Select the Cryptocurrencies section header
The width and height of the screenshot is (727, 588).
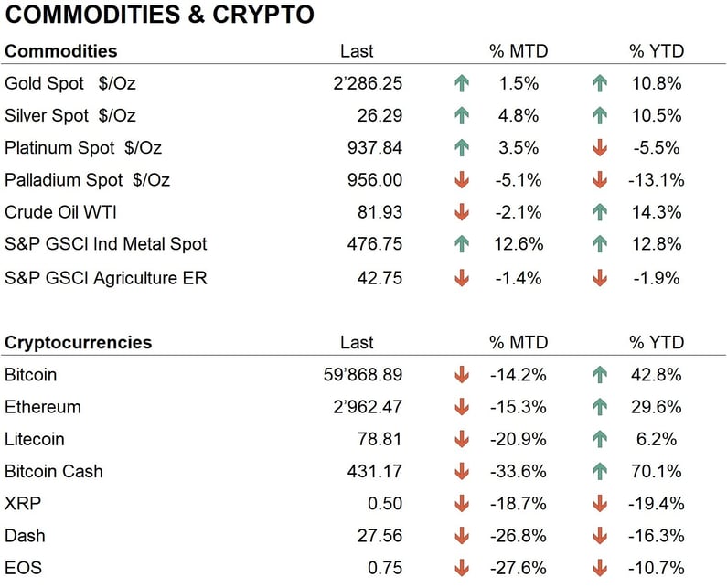click(x=79, y=343)
